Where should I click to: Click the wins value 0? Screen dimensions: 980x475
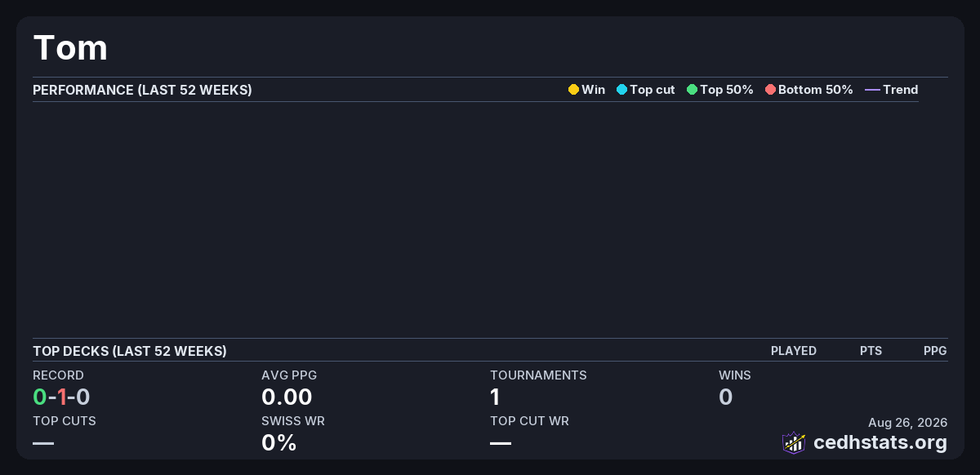pos(725,397)
